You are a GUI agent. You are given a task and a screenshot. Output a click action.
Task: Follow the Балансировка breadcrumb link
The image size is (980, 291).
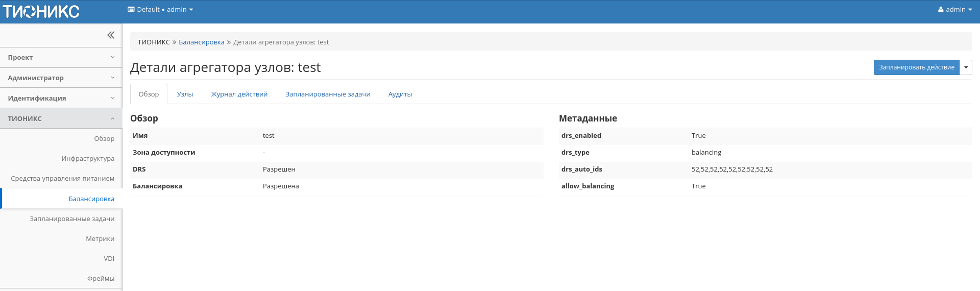click(x=201, y=42)
